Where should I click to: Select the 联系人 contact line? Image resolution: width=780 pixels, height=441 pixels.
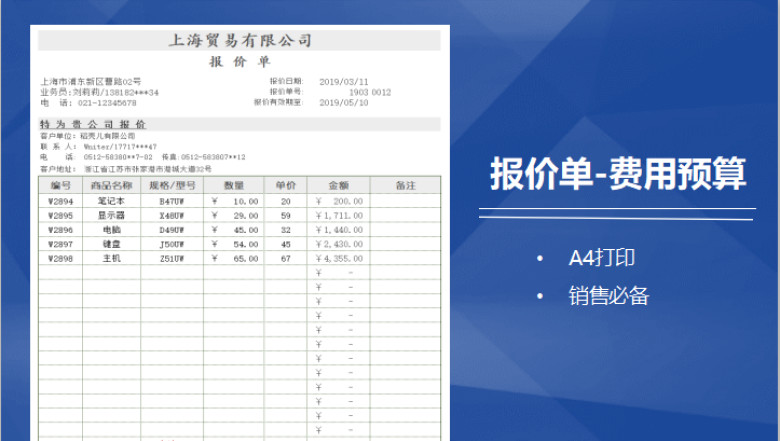pyautogui.click(x=98, y=147)
